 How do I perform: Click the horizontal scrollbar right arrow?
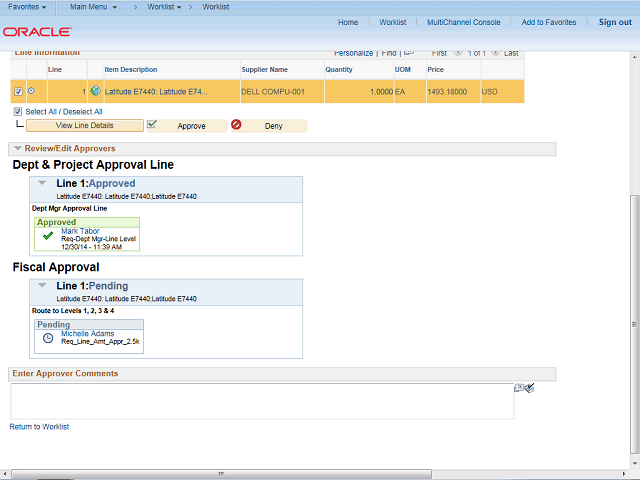tap(624, 474)
